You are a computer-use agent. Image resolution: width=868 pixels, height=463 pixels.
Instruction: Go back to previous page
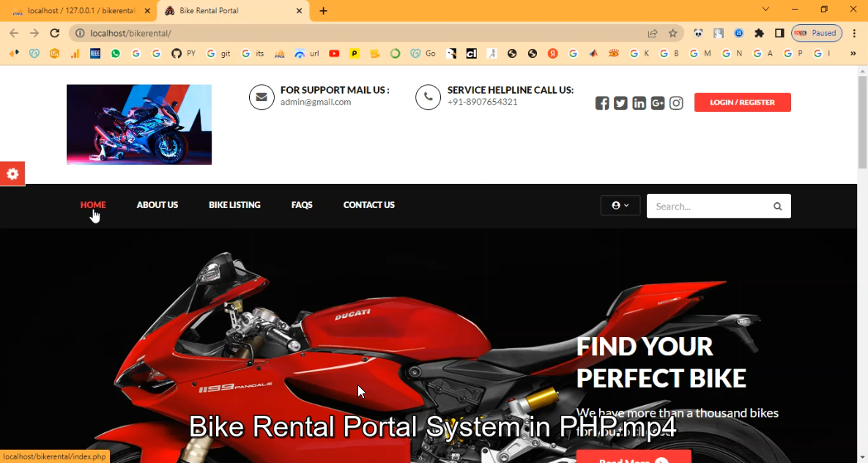coord(14,33)
